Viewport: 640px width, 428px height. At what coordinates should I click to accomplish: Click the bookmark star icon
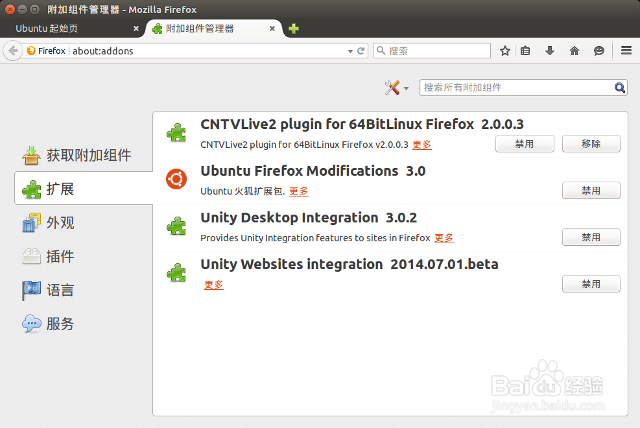tap(505, 51)
